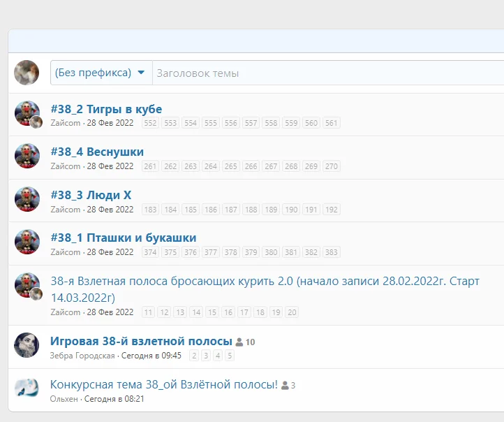The width and height of the screenshot is (504, 422).
Task: Go to page 14 of 38-я Взлетная полоса
Action: [x=196, y=312]
